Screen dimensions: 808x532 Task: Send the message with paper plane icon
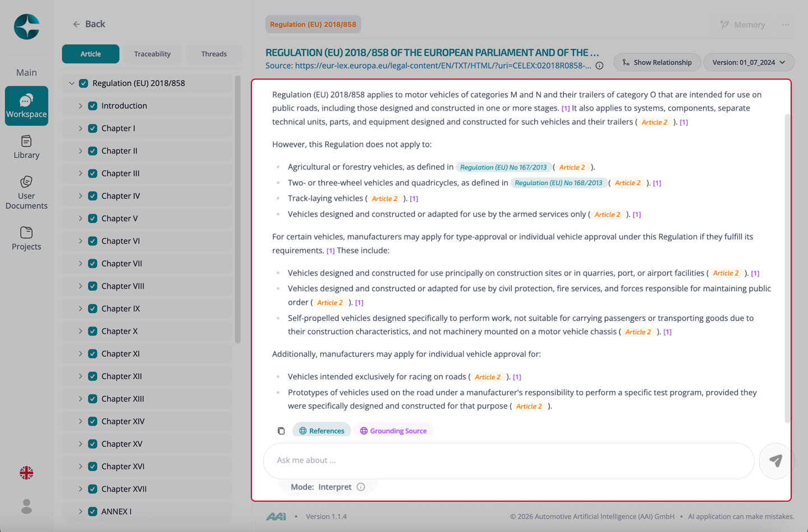point(775,461)
